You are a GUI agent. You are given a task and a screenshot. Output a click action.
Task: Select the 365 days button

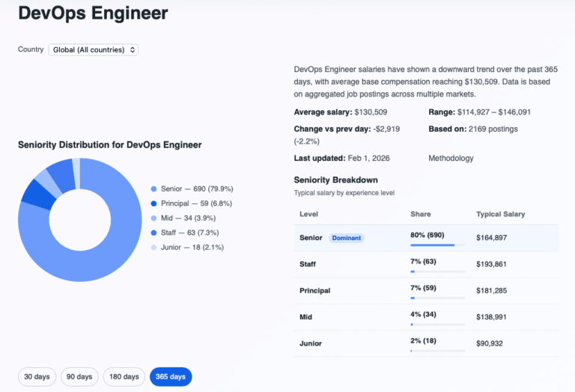coord(171,376)
